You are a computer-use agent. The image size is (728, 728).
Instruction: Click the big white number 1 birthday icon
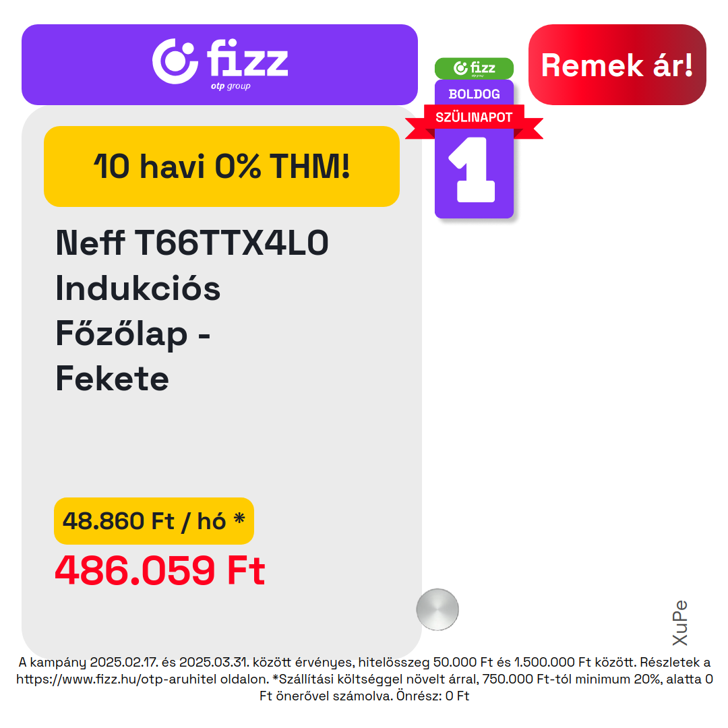tap(472, 169)
